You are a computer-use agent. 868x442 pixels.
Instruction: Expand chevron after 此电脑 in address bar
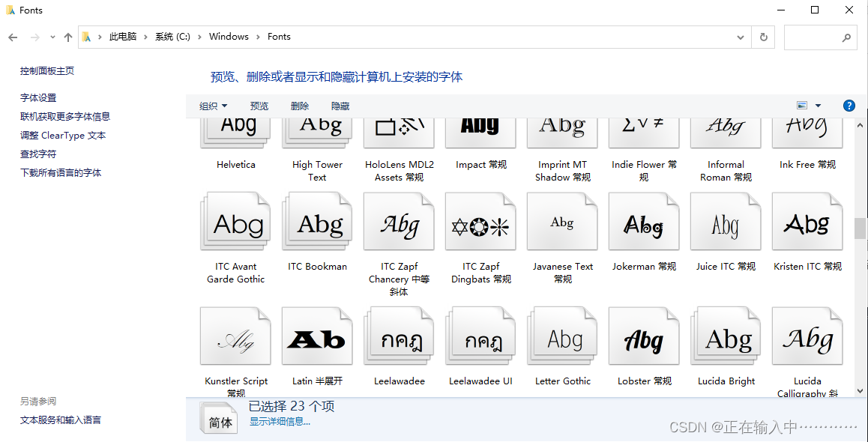click(x=145, y=37)
